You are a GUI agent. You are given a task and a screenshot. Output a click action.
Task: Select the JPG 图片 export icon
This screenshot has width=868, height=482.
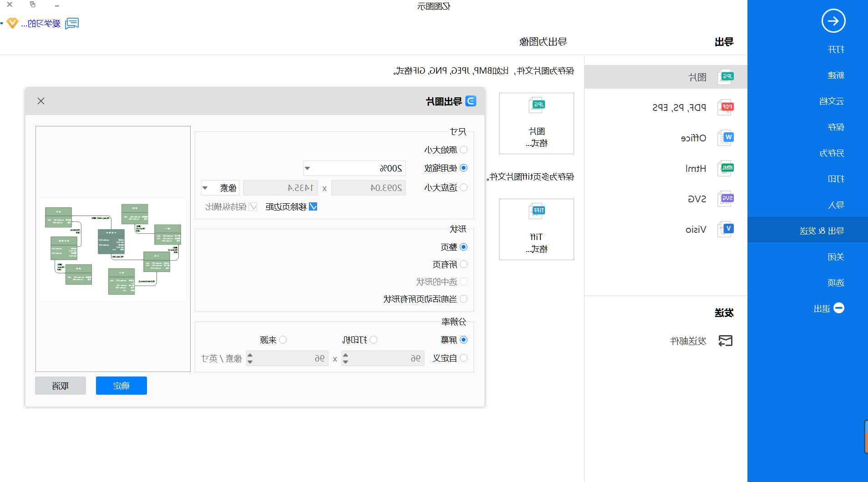pos(727,77)
